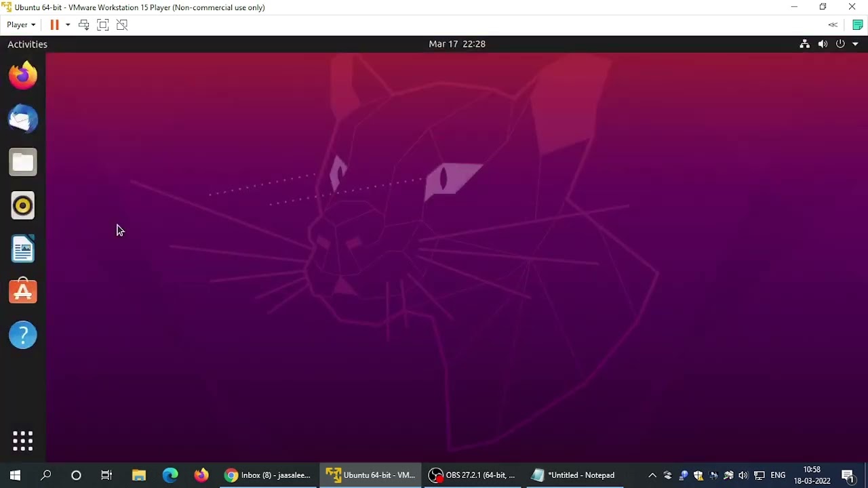
Task: Open the Ubuntu Activities overview
Action: (27, 44)
